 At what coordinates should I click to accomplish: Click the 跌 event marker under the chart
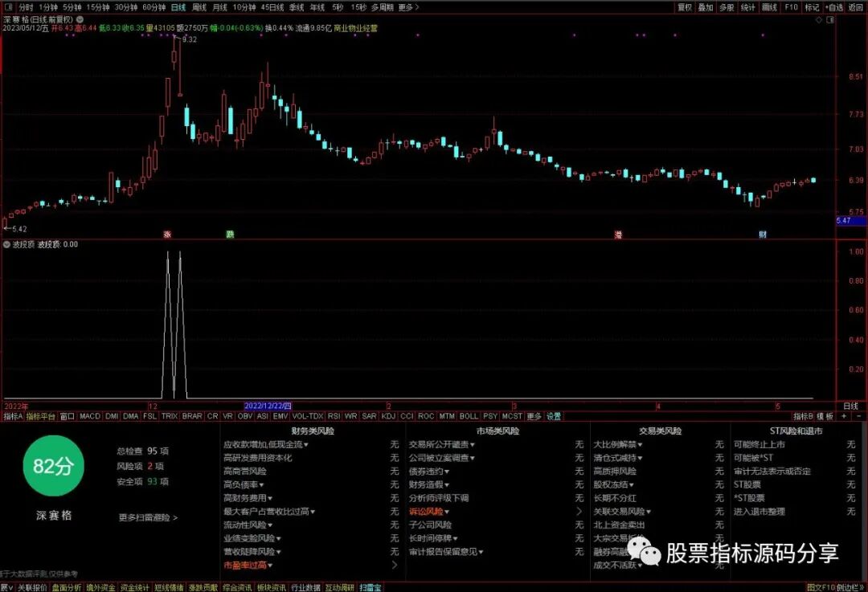tap(230, 234)
